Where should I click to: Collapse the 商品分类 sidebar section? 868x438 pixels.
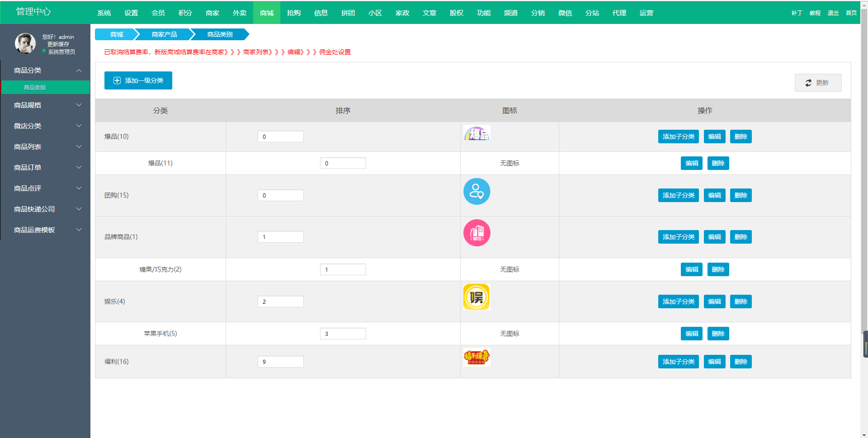pyautogui.click(x=45, y=71)
